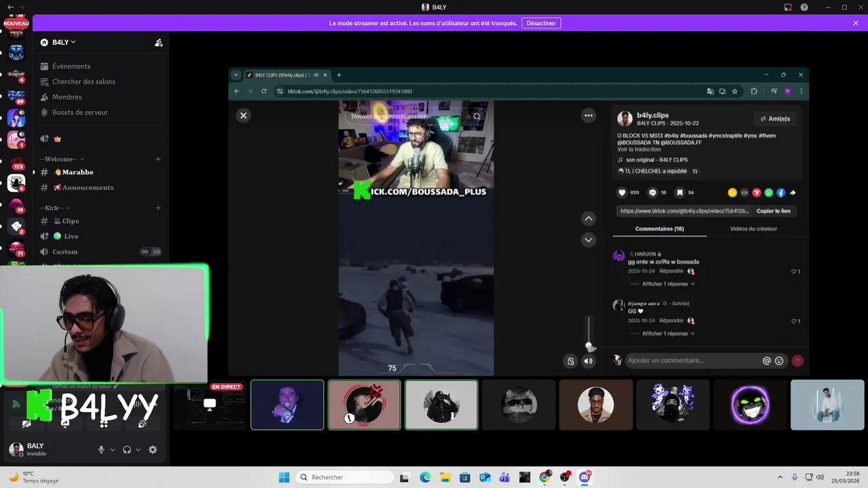This screenshot has width=868, height=488.
Task: Open the server invite people icon
Action: (x=159, y=43)
